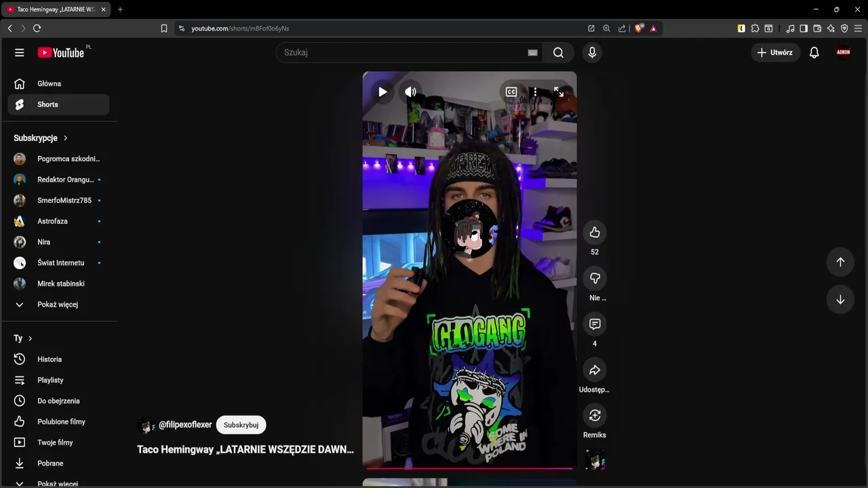Open the on-screen keyboard in the search box
The width and height of the screenshot is (868, 488).
point(532,52)
